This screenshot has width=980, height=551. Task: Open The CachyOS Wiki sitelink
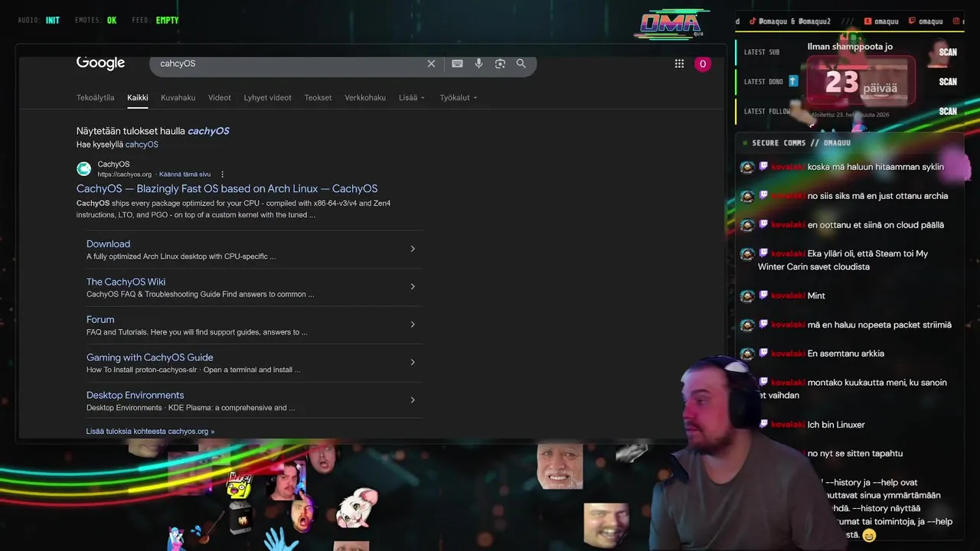point(126,282)
